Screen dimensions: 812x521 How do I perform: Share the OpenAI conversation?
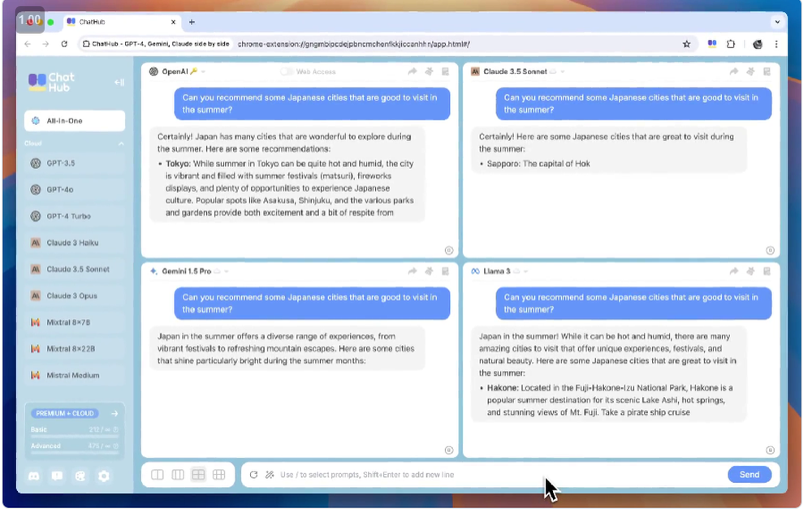point(411,71)
